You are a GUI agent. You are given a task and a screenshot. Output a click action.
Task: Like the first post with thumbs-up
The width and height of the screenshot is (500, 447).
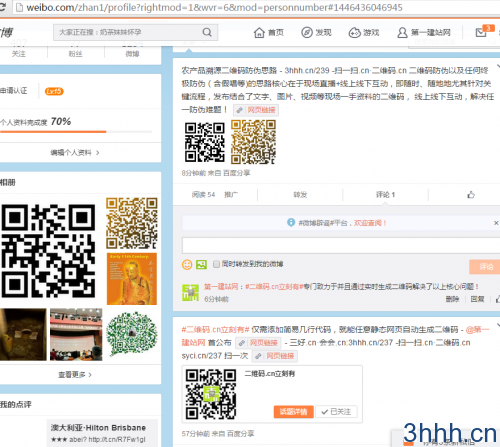pyautogui.click(x=471, y=195)
